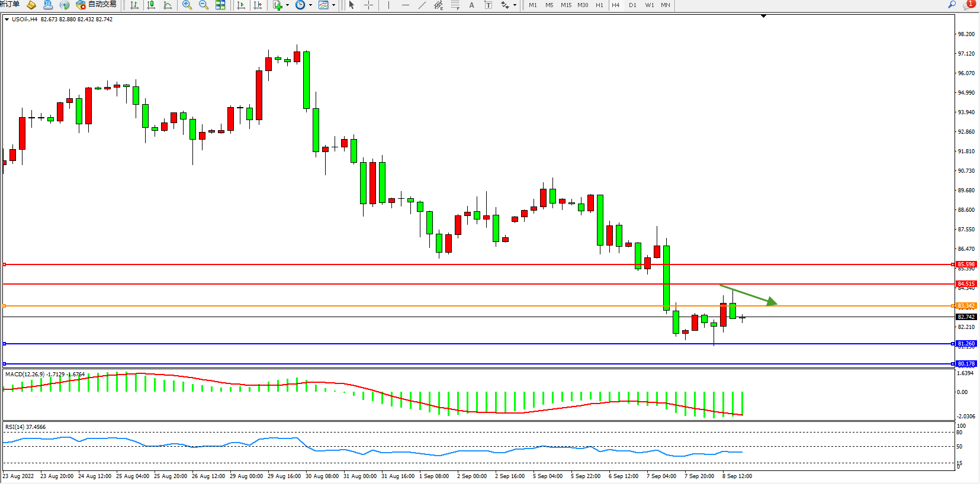Select the Fibonacci retracement tool
This screenshot has width=980, height=484.
(455, 5)
